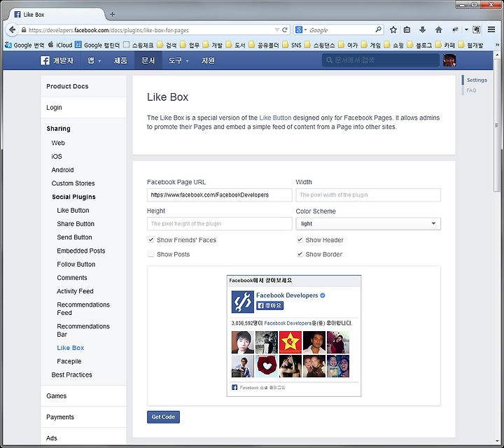504x448 pixels.
Task: Open Google calendar bookmark
Action: point(97,45)
